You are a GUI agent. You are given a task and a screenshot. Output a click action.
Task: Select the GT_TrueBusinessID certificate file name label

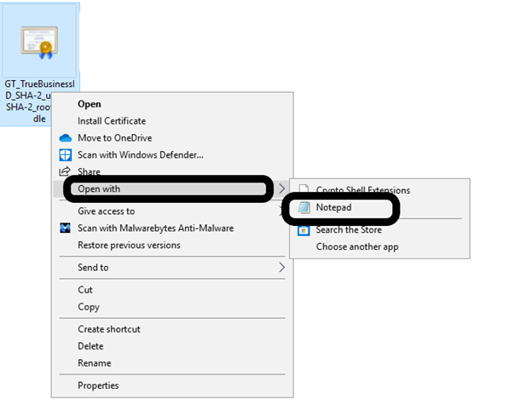[x=39, y=101]
